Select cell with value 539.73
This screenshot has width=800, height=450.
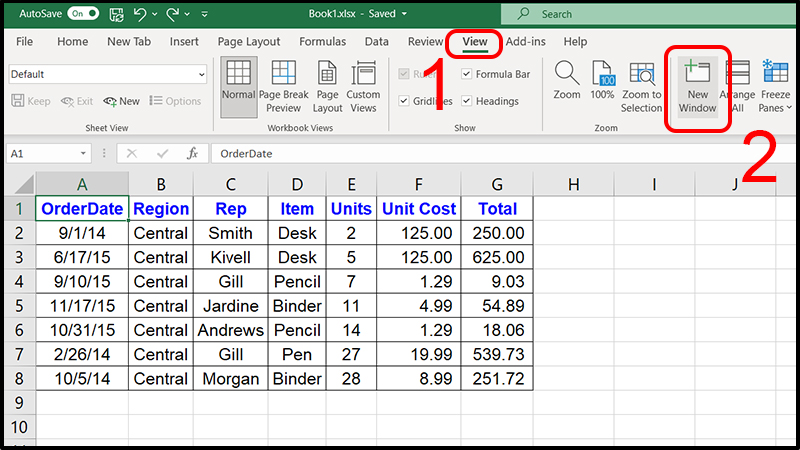click(x=497, y=354)
